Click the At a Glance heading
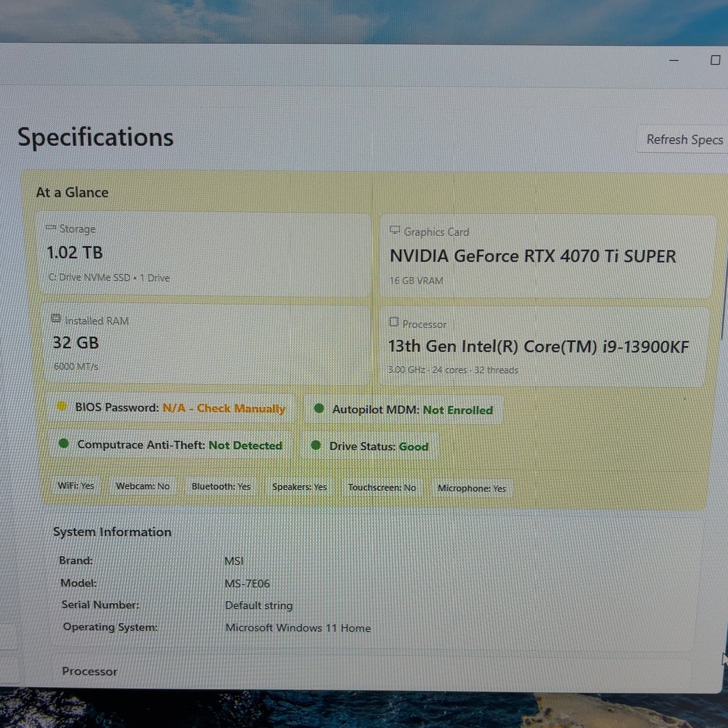Screen dimensions: 728x728 (x=72, y=193)
